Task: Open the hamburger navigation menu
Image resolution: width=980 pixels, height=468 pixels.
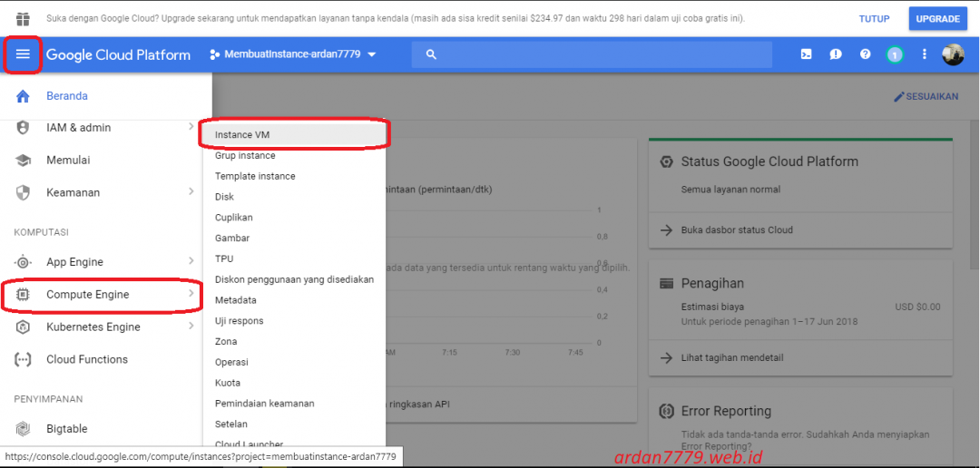Action: click(23, 54)
